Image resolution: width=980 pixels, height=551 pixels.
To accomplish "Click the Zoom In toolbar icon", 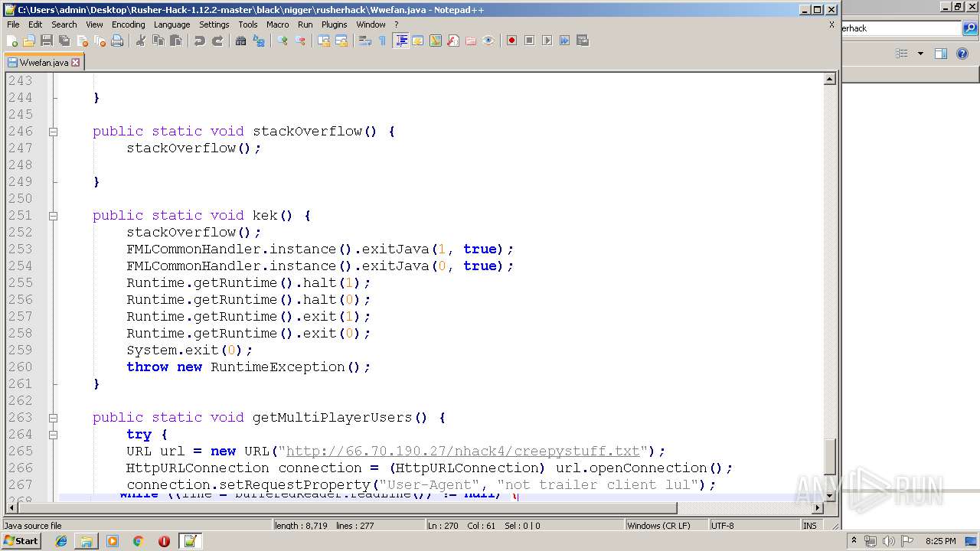I will click(283, 41).
